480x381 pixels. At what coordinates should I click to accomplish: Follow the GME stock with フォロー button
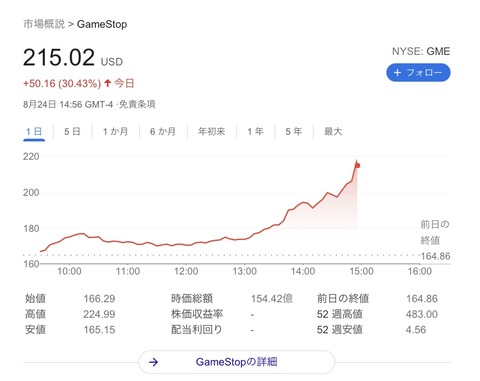(418, 73)
